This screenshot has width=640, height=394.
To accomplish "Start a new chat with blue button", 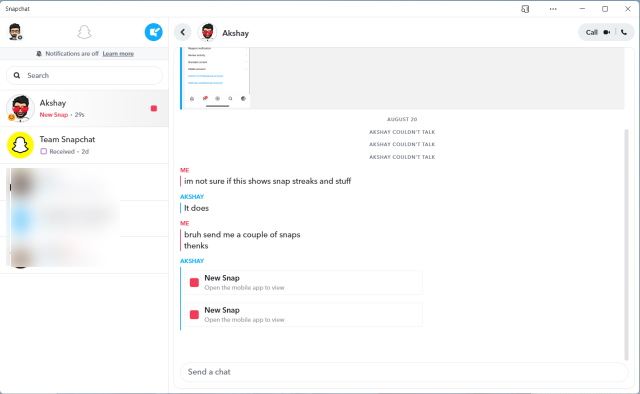I will click(153, 32).
